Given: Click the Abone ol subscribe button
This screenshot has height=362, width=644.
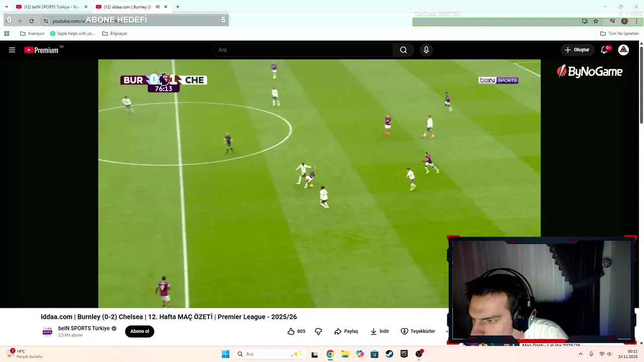Looking at the screenshot, I should (140, 331).
